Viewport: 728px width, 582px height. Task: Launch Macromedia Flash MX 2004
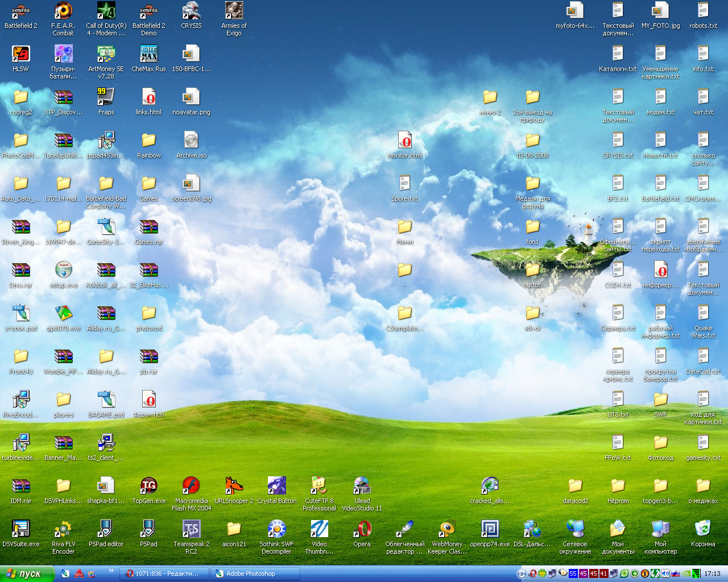[191, 487]
